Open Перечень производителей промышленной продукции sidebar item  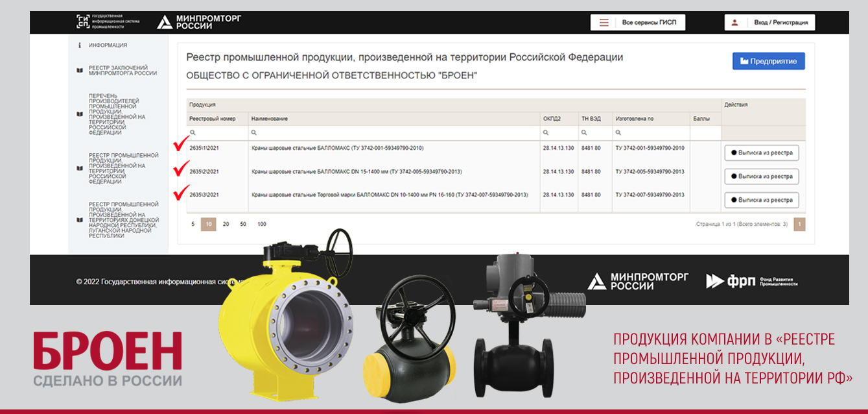pos(117,114)
